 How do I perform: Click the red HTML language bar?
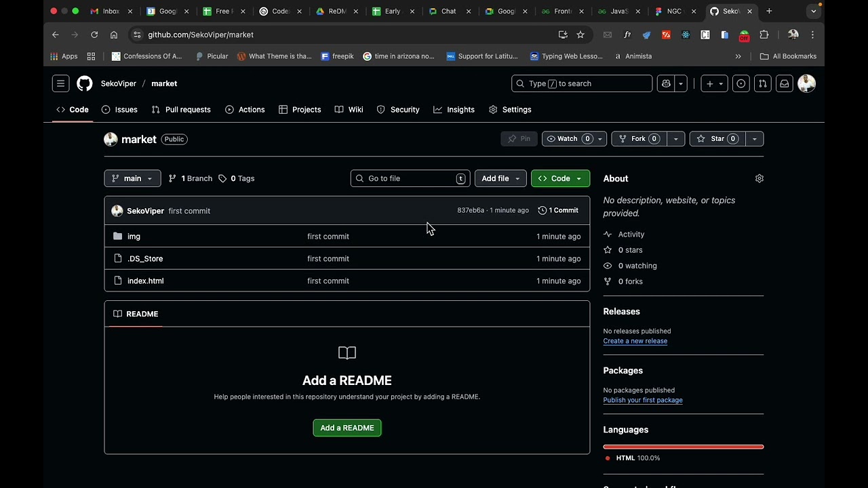click(684, 447)
